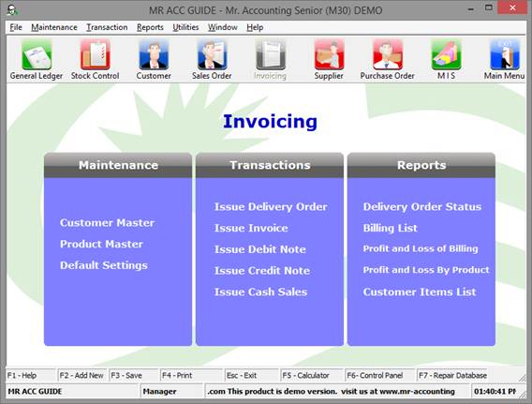Screen dimensions: 532x404
Task: Open the Maintenance menu
Action: 54,27
